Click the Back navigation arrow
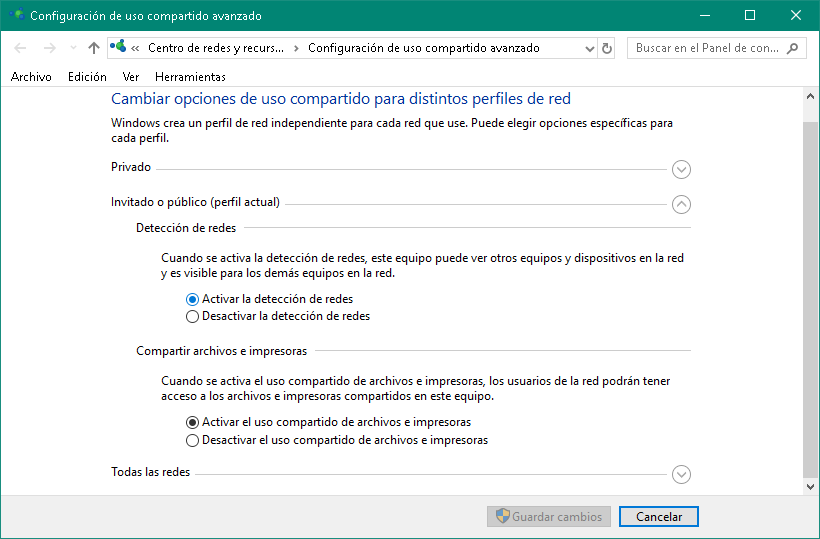820x539 pixels. pyautogui.click(x=20, y=48)
